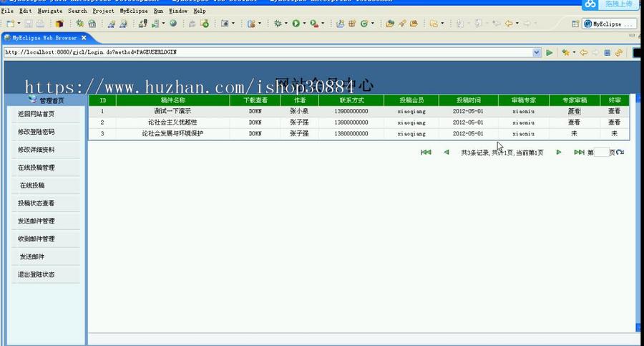Click 管理首页 sidebar header

click(52, 100)
